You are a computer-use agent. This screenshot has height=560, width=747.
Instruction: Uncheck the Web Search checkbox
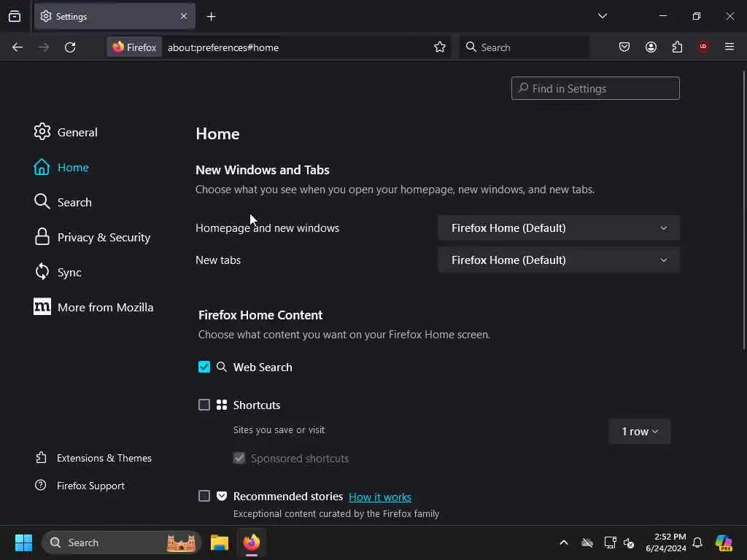point(204,367)
